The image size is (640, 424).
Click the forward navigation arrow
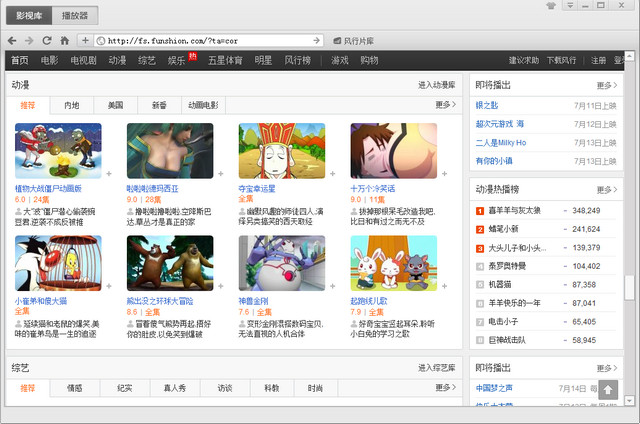(29, 41)
